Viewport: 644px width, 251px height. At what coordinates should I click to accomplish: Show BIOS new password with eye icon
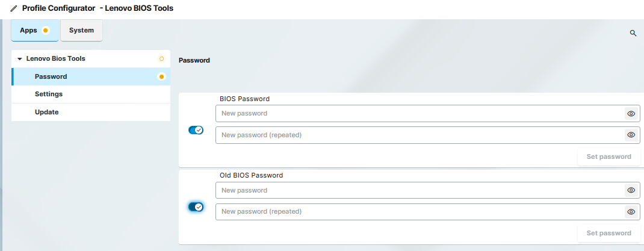pyautogui.click(x=631, y=113)
